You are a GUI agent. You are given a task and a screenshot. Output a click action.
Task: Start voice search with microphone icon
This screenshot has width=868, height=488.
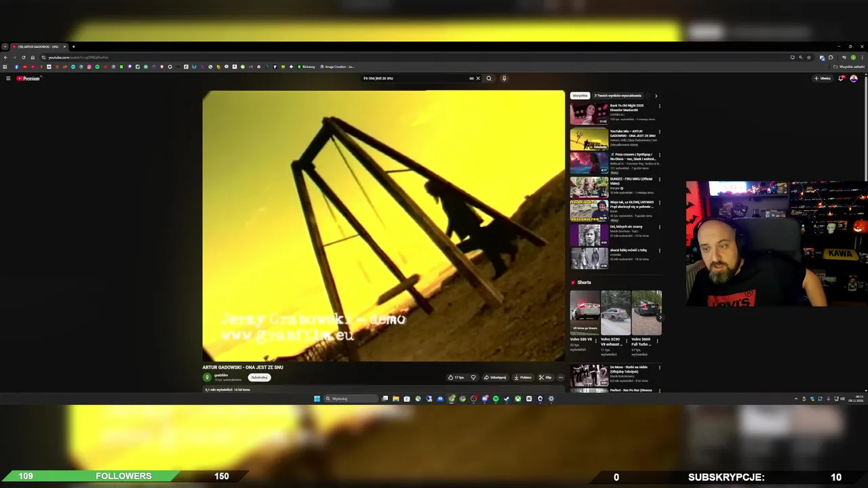click(504, 78)
